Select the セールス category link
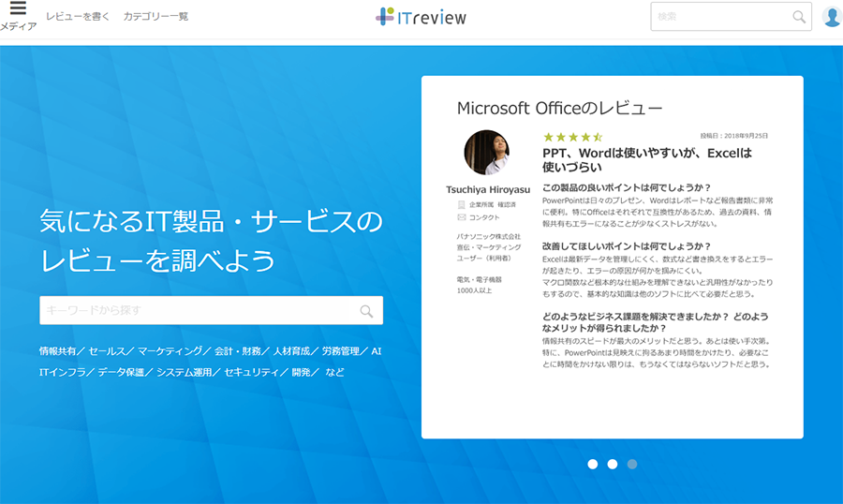 click(107, 351)
